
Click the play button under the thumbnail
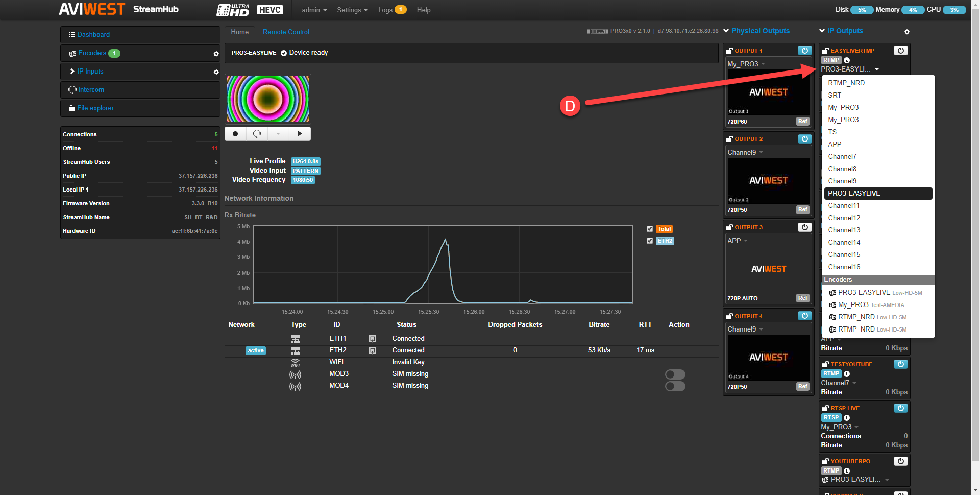click(x=300, y=134)
